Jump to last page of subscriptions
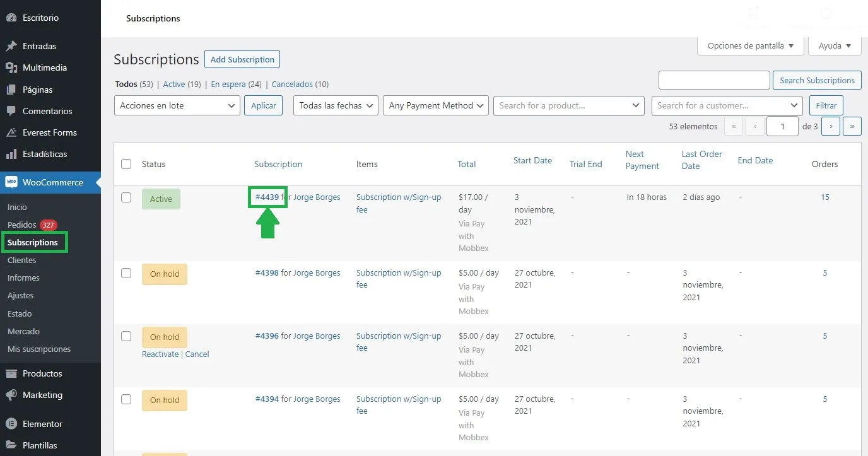 852,126
